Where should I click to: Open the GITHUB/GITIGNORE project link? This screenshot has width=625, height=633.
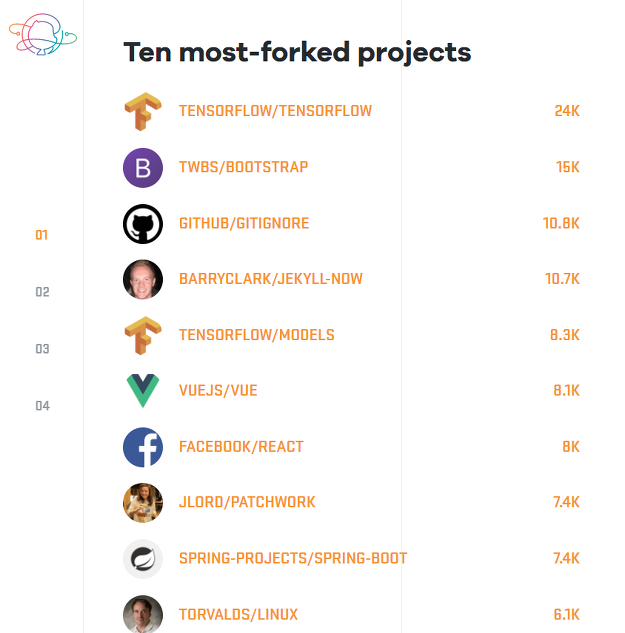(x=244, y=223)
